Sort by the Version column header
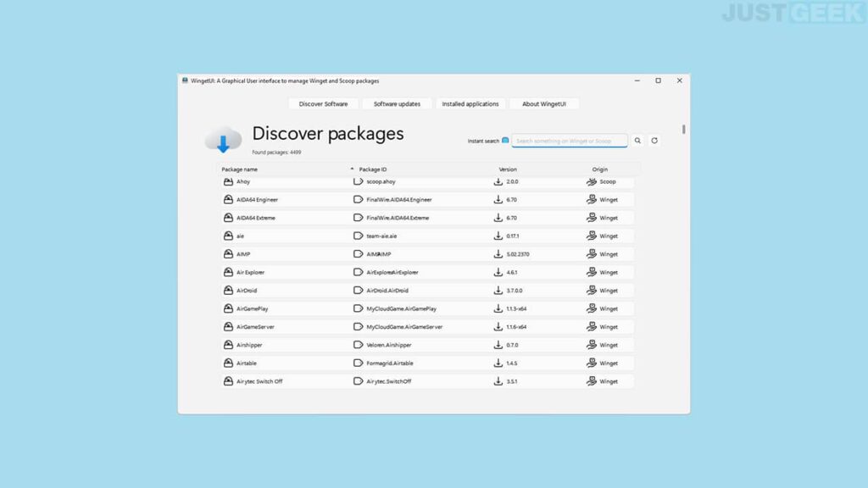Screen dimensions: 868x488 click(508, 169)
